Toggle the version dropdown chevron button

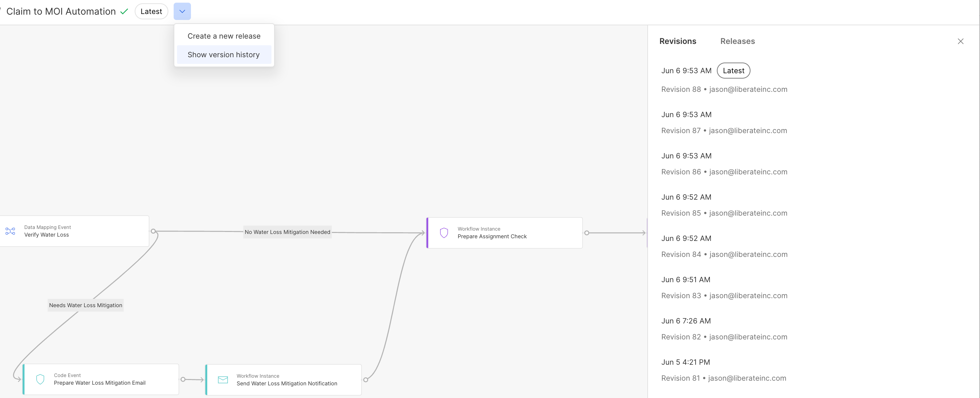tap(182, 11)
